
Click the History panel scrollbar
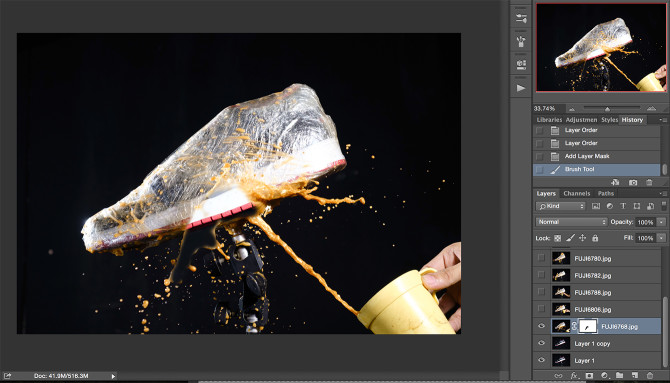[664, 169]
